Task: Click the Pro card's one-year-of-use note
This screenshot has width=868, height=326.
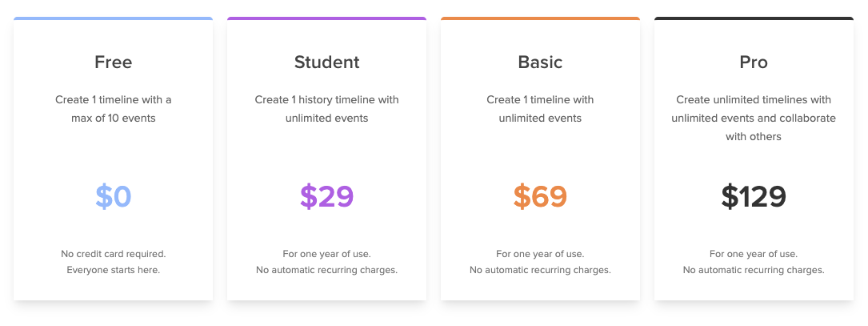Action: coord(754,254)
